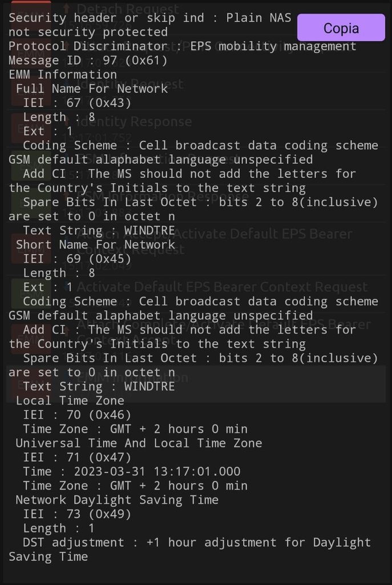Tap the purple Copia button
This screenshot has width=392, height=585.
[x=341, y=27]
